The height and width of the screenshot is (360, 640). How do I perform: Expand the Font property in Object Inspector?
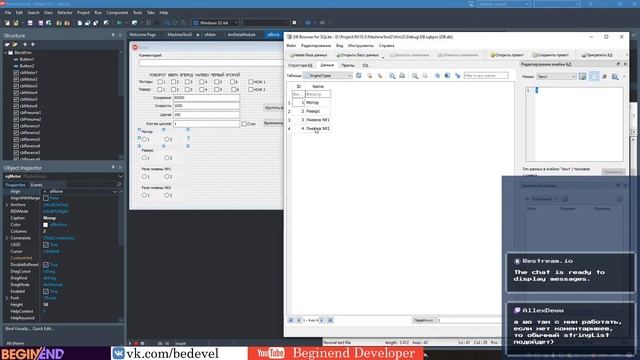(x=7, y=298)
